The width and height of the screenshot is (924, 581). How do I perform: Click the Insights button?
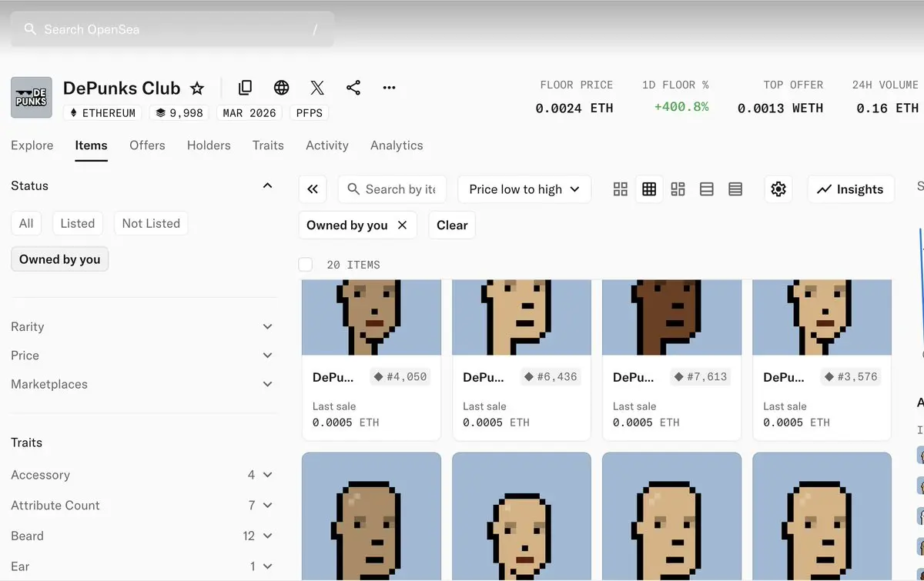coord(851,189)
